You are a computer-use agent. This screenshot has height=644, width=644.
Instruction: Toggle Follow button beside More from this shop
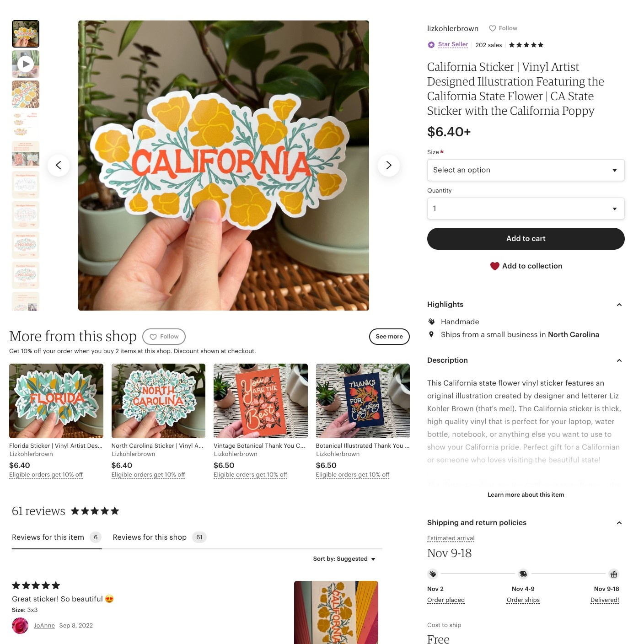tap(164, 337)
